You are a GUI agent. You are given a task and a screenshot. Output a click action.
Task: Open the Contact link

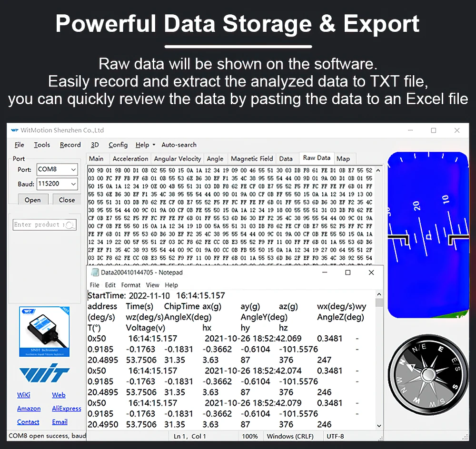click(28, 422)
